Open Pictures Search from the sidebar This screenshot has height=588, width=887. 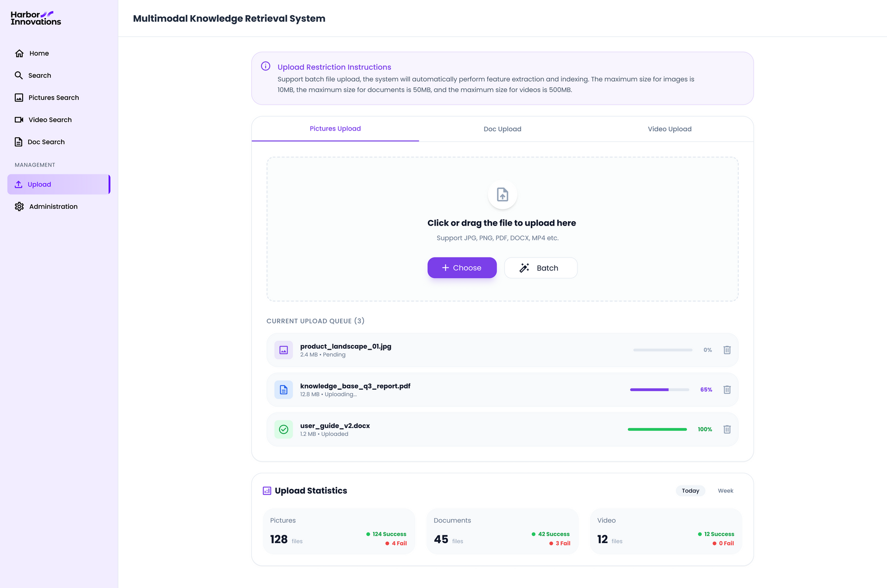point(59,98)
